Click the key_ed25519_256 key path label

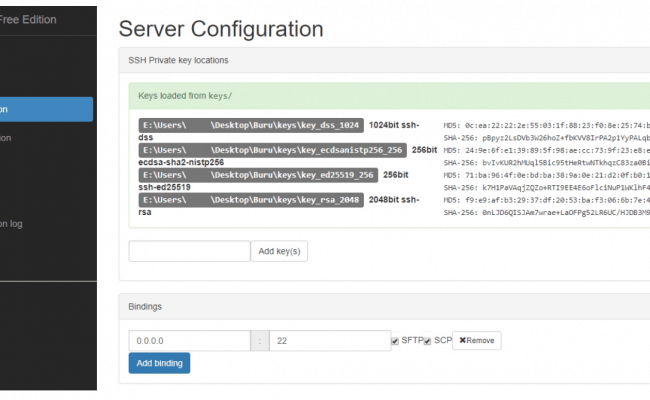coord(258,175)
